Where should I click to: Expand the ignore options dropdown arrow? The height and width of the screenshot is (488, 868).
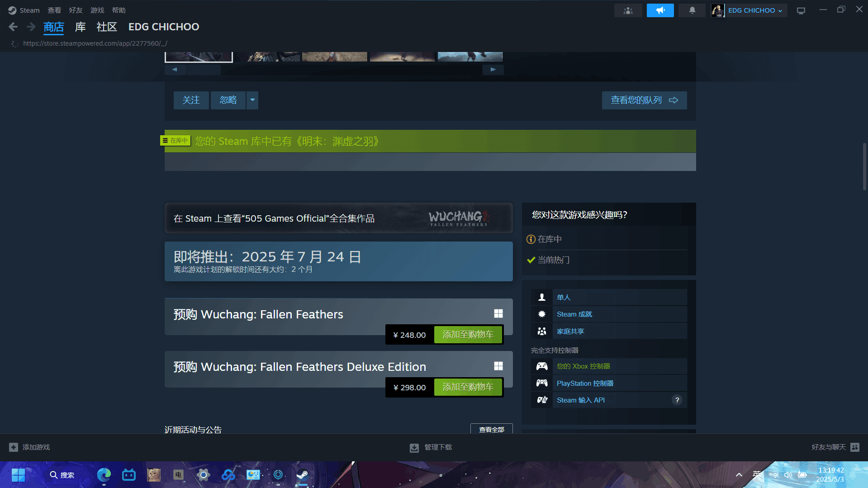click(252, 100)
